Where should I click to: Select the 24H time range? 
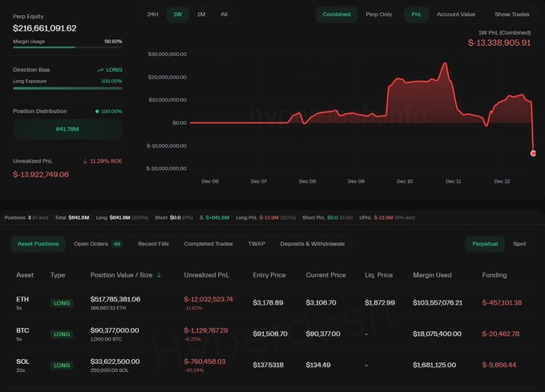click(152, 14)
